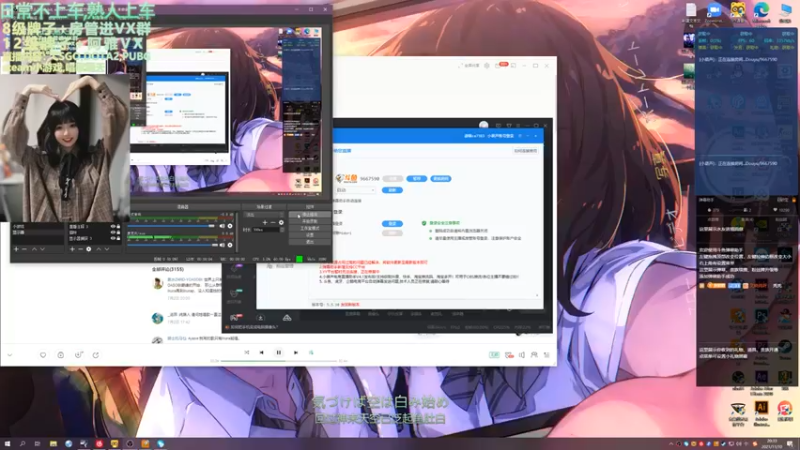Viewport: 800px width, 450px height.
Task: Toggle visibility of third OBS source
Action: [113, 238]
